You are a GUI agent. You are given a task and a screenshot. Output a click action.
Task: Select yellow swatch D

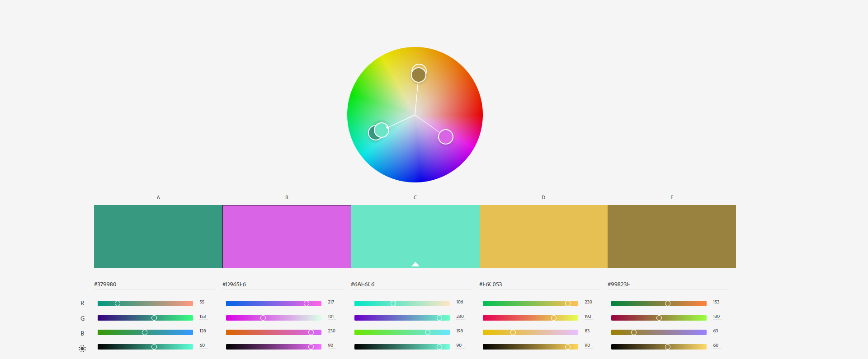click(543, 236)
